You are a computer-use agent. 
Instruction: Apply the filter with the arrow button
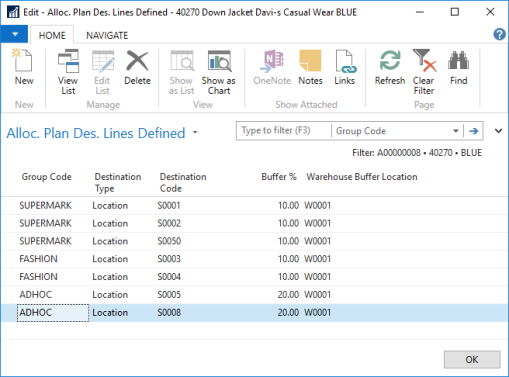coord(473,131)
